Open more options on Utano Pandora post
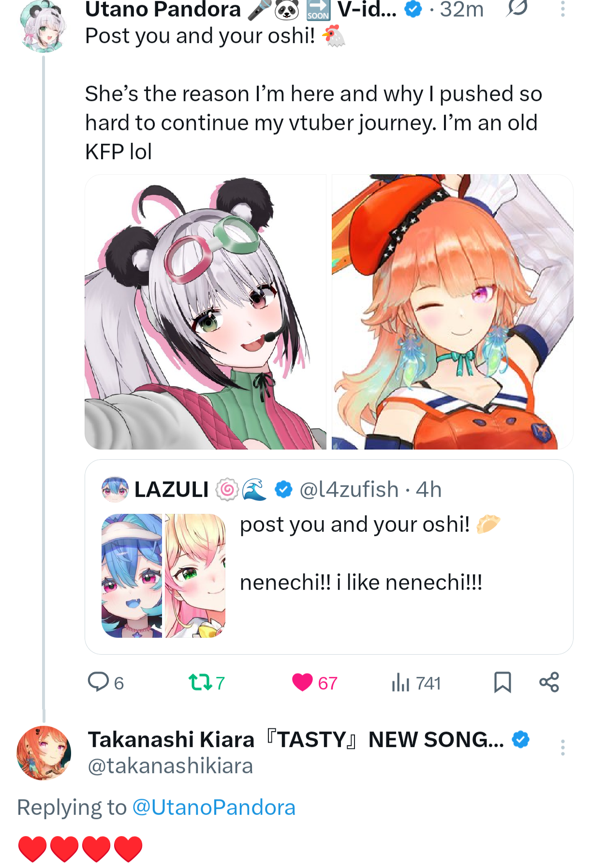Image resolution: width=590 pixels, height=868 pixels. [563, 9]
